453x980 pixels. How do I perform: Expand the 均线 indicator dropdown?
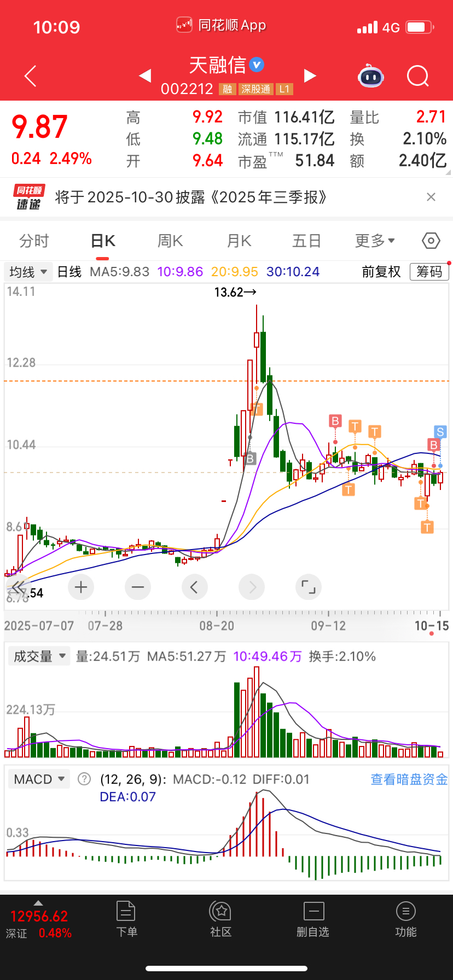(28, 272)
